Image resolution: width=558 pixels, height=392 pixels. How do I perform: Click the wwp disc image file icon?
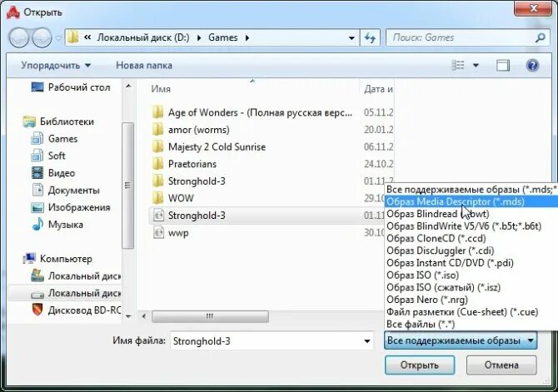coord(158,233)
